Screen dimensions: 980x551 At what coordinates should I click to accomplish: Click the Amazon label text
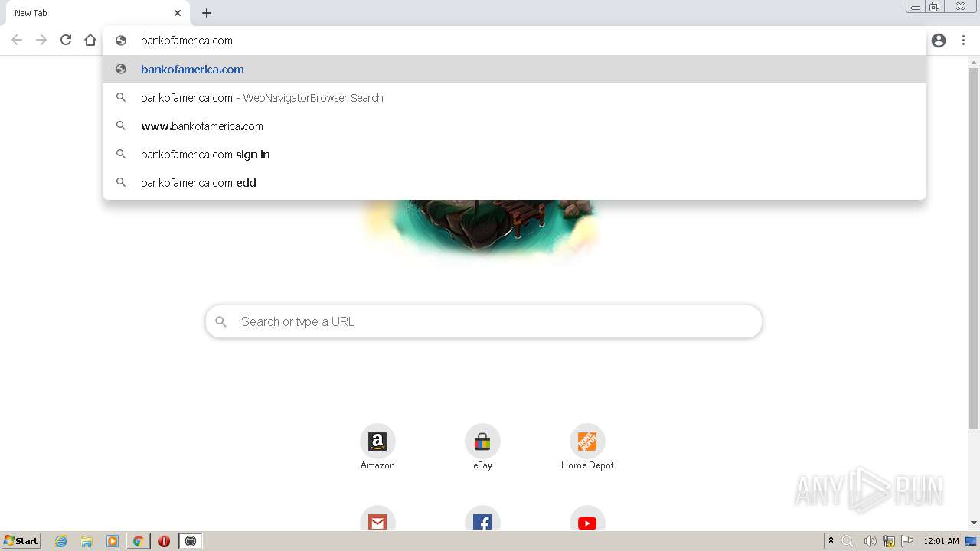377,465
